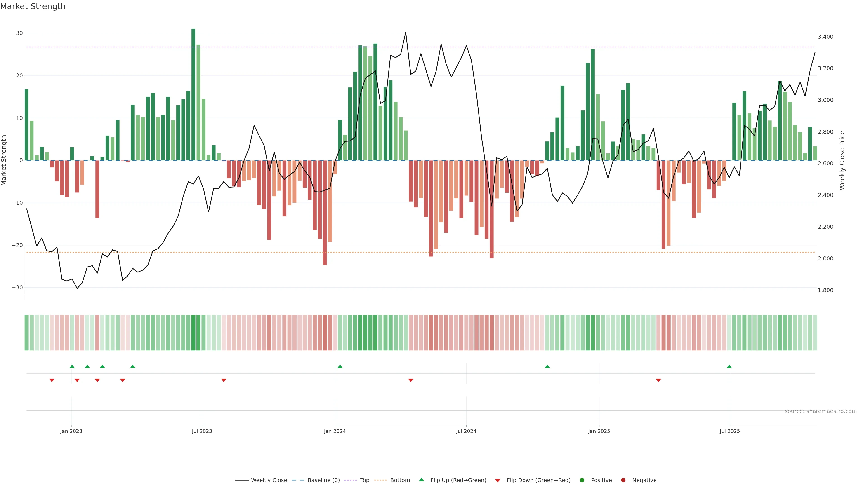Click the flip-down marker between Jan and Jul 2025
Viewport: 868px width, 488px height.
(x=658, y=380)
